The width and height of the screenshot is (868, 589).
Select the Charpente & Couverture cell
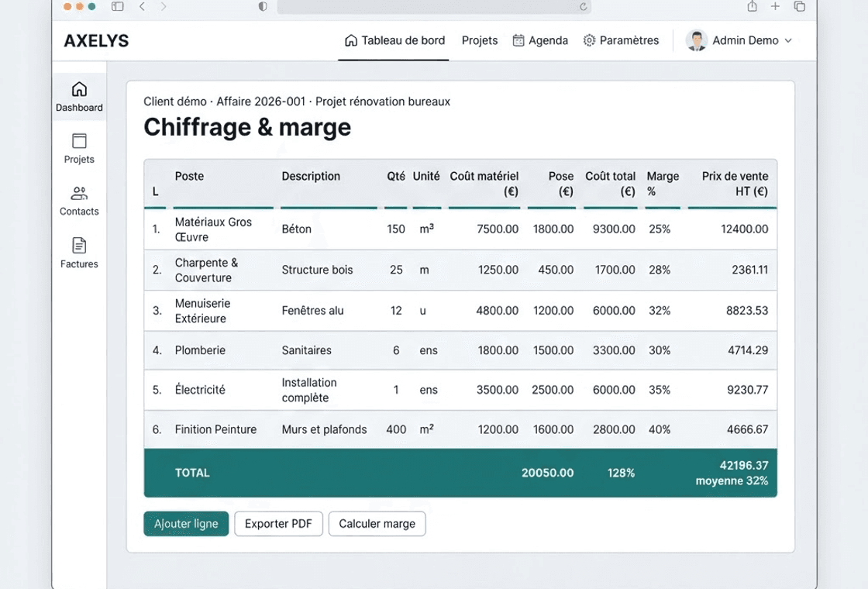point(206,270)
